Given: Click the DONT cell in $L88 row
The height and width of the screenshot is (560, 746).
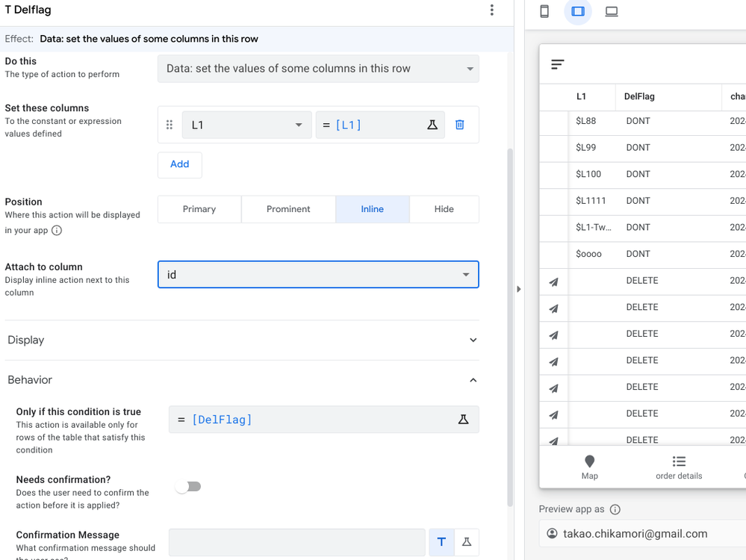Looking at the screenshot, I should point(638,121).
